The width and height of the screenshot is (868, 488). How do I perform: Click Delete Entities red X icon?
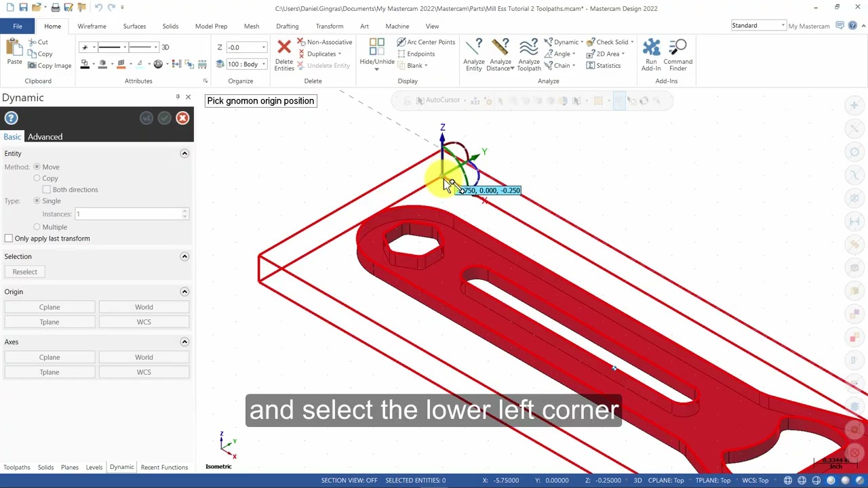[x=284, y=47]
